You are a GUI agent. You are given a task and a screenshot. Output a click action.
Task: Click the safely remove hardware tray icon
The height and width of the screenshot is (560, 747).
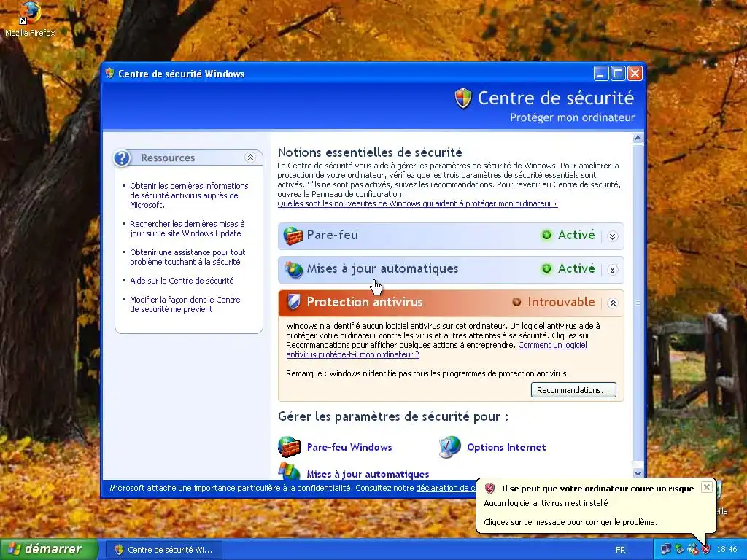(679, 549)
